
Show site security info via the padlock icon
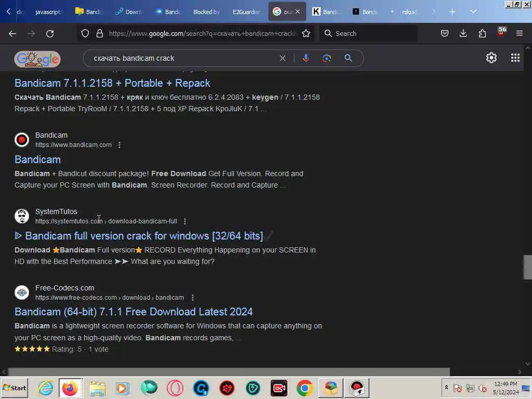(99, 33)
